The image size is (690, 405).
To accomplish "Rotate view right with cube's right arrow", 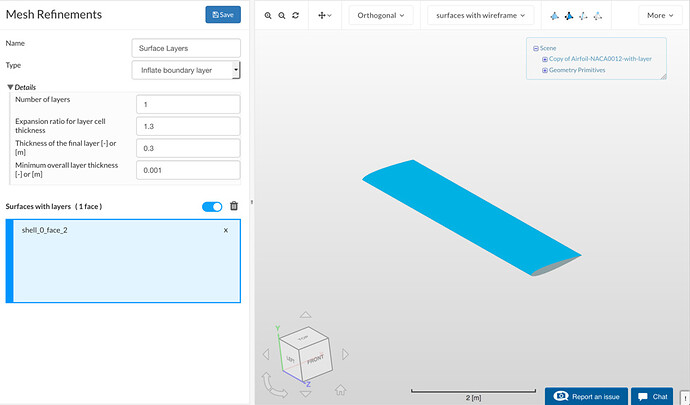I will pos(345,354).
